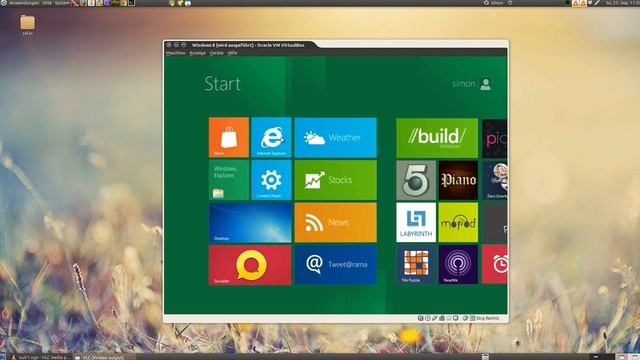Open the Anwendungen menu in top panel
640x360 pixels.
pyautogui.click(x=24, y=3)
